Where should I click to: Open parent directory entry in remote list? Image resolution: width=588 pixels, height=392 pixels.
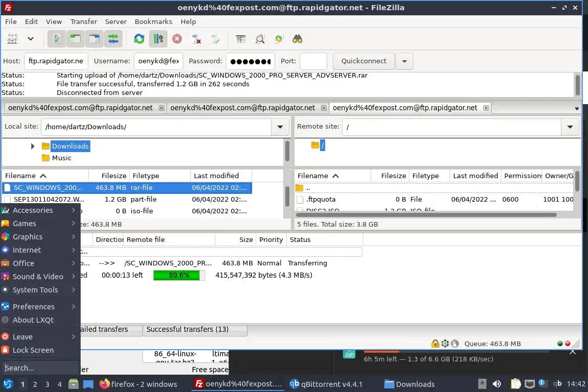pos(435,188)
